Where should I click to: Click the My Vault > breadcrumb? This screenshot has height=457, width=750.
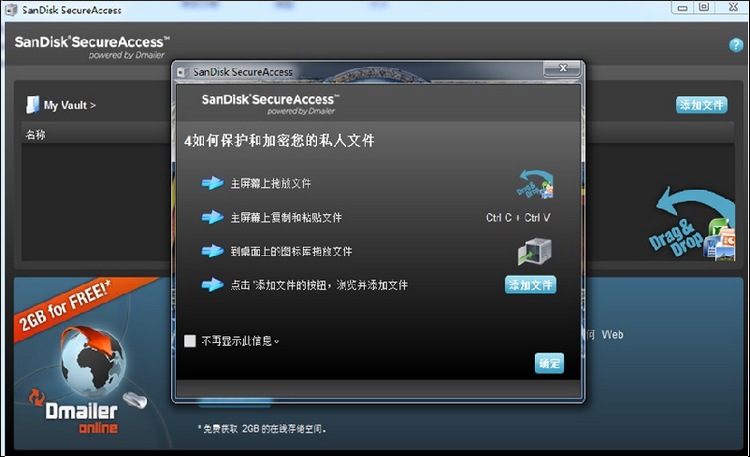(x=70, y=105)
